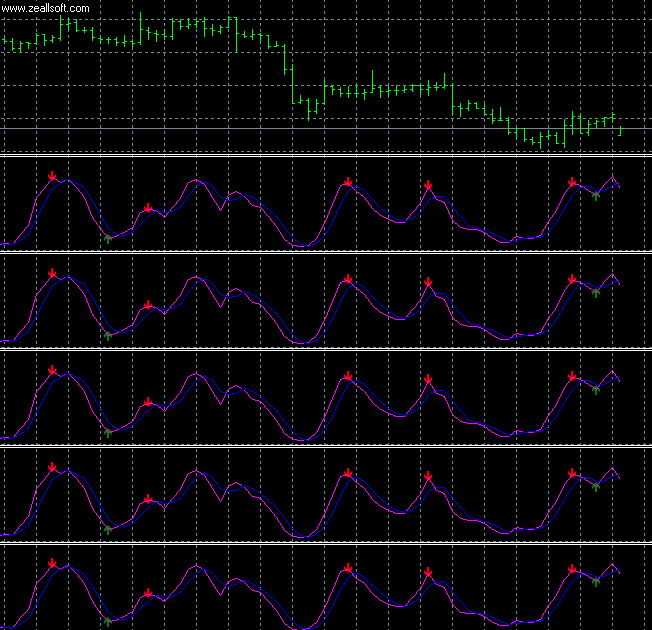Screen dimensions: 652x630
Task: Click divider between first and second indicator panels
Action: [x=326, y=251]
